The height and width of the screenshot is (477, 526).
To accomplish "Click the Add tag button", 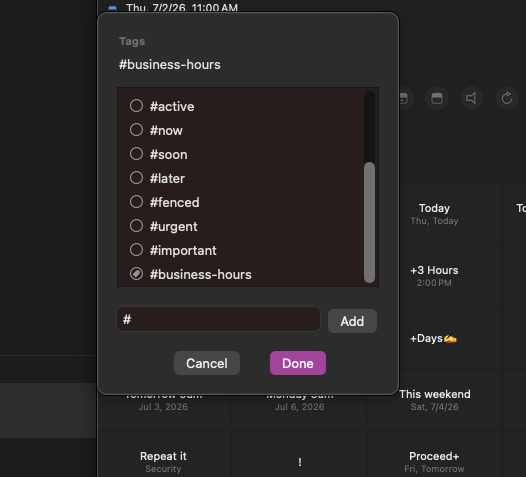I will pos(352,321).
